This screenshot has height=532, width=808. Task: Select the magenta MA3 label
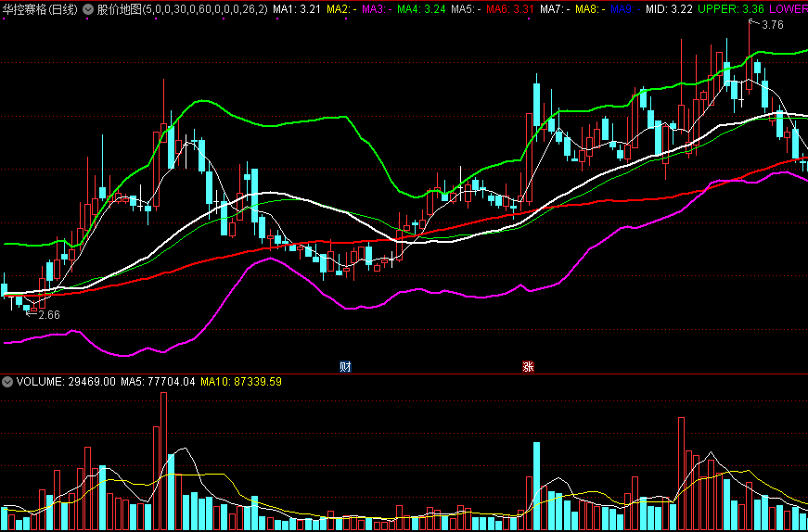coord(378,9)
